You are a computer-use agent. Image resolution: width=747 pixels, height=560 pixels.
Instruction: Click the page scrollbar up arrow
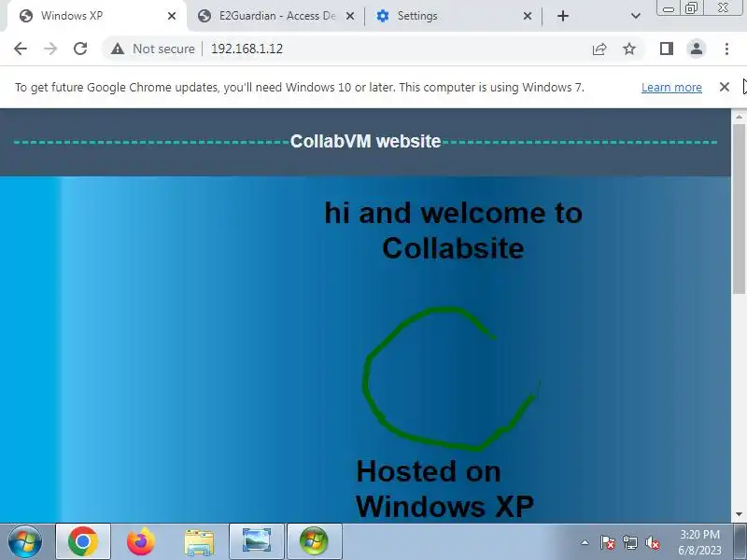click(739, 116)
